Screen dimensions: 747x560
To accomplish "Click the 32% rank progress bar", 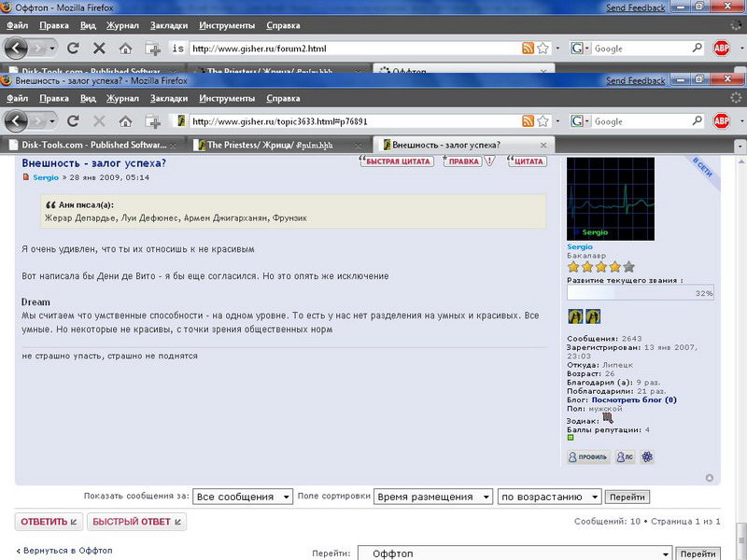I will 641,293.
